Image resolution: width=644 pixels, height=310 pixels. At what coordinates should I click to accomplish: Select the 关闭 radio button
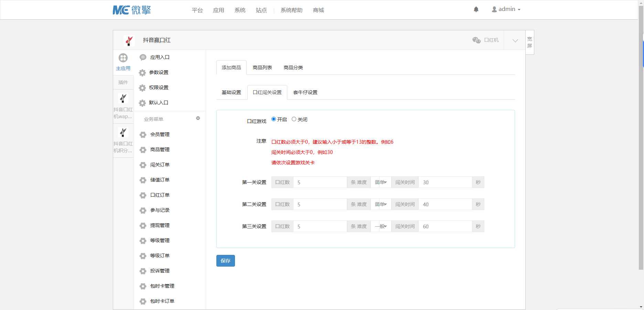pos(294,119)
